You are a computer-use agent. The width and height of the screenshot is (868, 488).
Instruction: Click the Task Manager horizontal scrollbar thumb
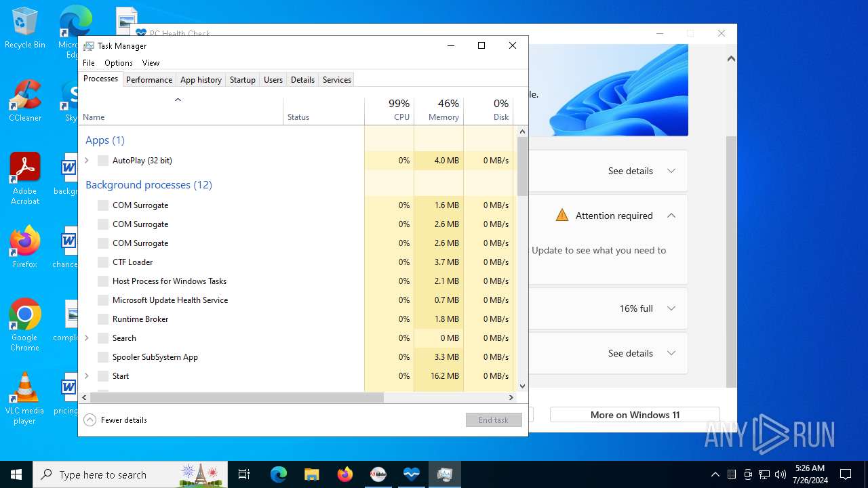coord(237,398)
